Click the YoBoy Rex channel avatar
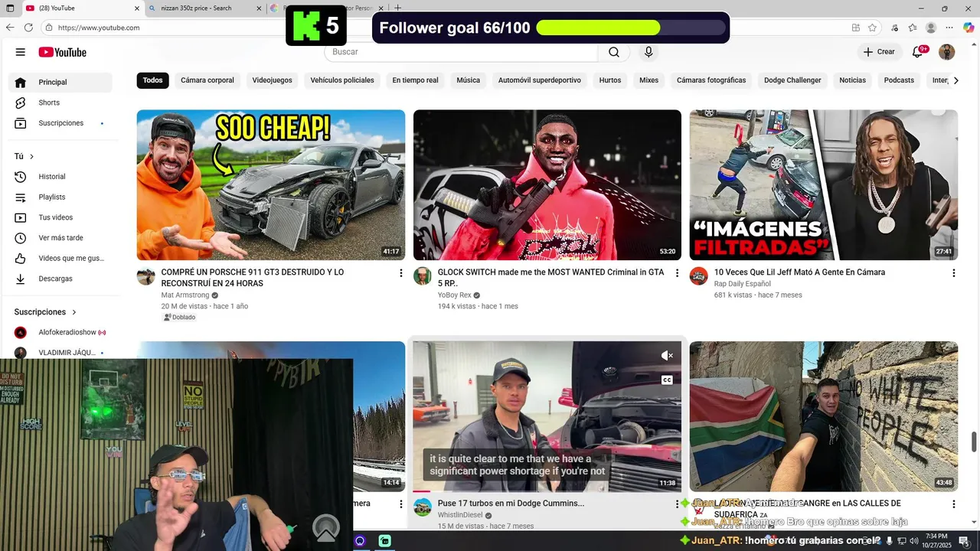This screenshot has height=551, width=980. [x=423, y=276]
